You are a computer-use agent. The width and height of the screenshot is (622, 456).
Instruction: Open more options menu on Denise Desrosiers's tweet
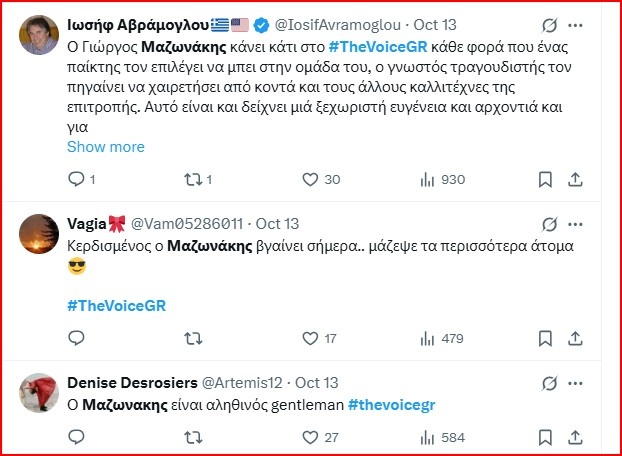[577, 382]
